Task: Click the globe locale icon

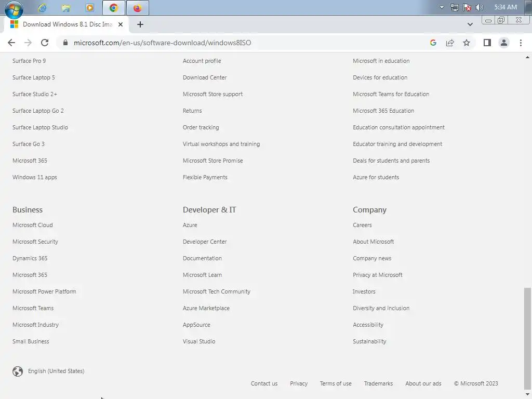Action: 18,371
